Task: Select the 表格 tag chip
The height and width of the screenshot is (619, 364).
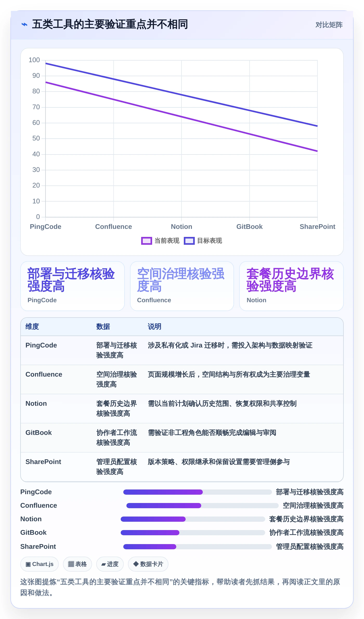Action: pyautogui.click(x=77, y=564)
